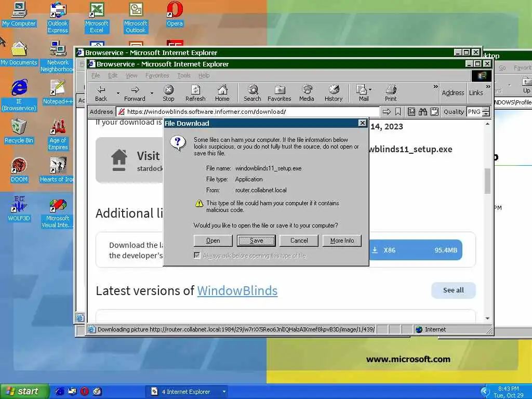Click the Forward arrow button
Image resolution: width=532 pixels, height=399 pixels.
pos(135,93)
